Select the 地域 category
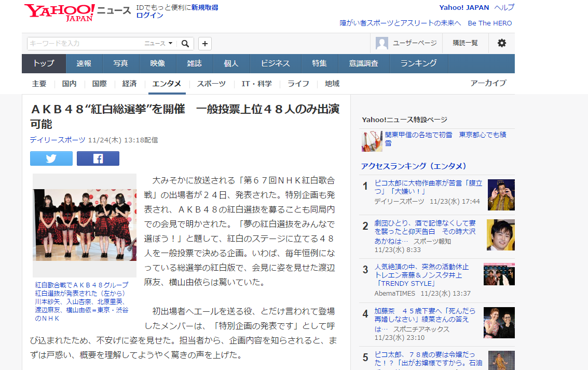This screenshot has width=588, height=370. tap(332, 84)
